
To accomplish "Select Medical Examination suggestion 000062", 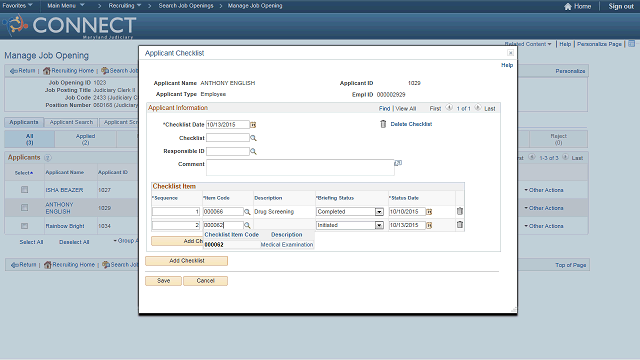I will click(x=259, y=244).
